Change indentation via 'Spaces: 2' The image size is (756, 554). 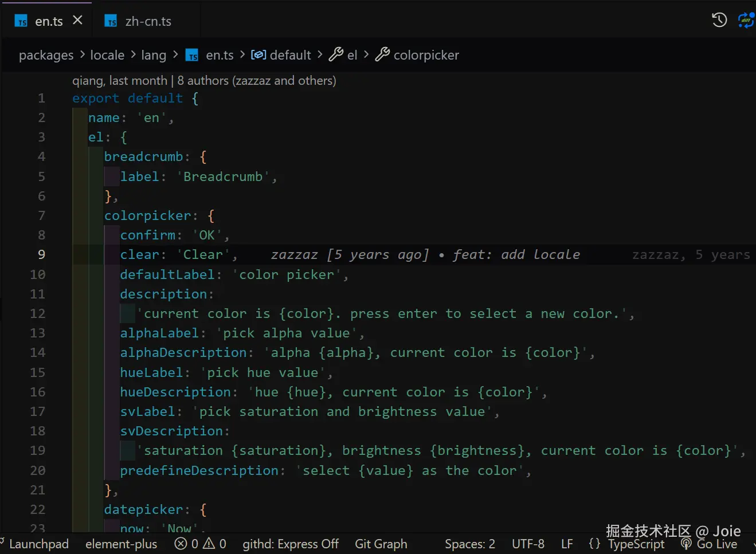coord(470,544)
